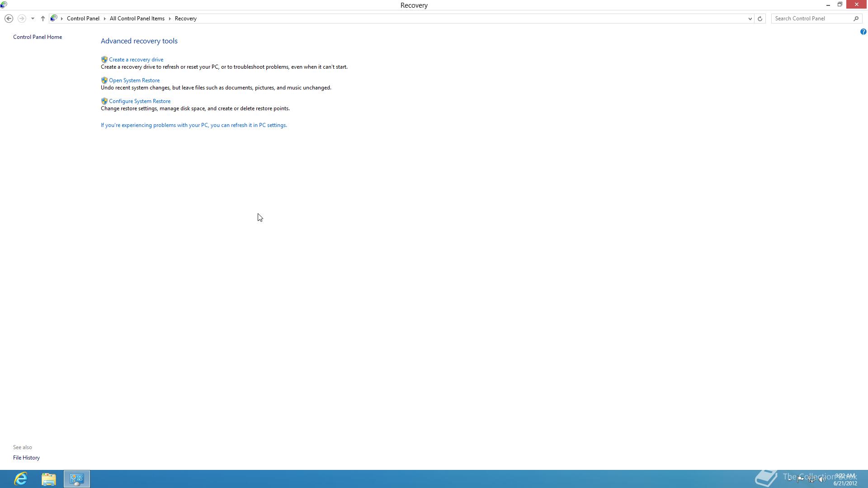Select All Control Panel Items breadcrumb
Image resolution: width=868 pixels, height=488 pixels.
click(x=137, y=19)
